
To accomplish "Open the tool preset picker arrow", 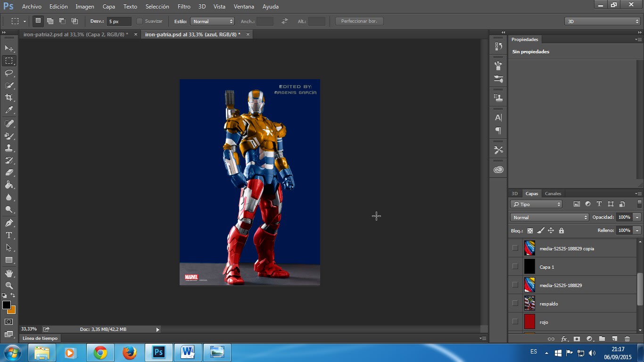I will pos(25,21).
